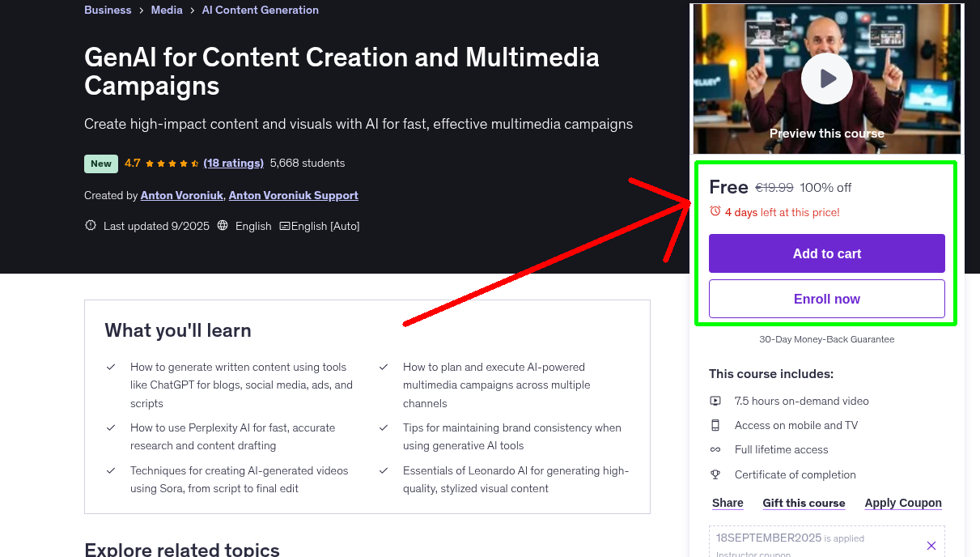Screen dimensions: 980x557
Task: Click the '100% off' text
Action: [825, 188]
